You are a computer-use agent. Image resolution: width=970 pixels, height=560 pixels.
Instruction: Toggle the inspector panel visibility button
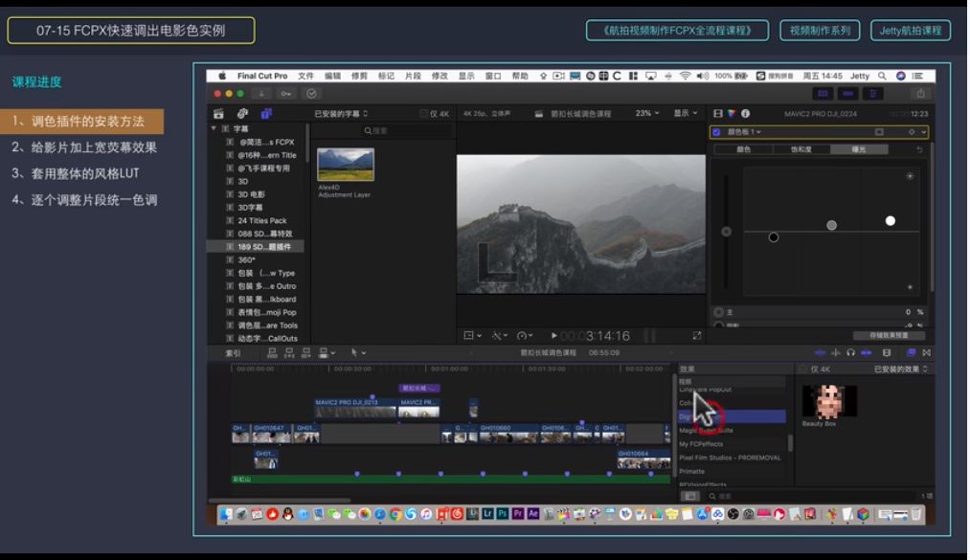873,94
